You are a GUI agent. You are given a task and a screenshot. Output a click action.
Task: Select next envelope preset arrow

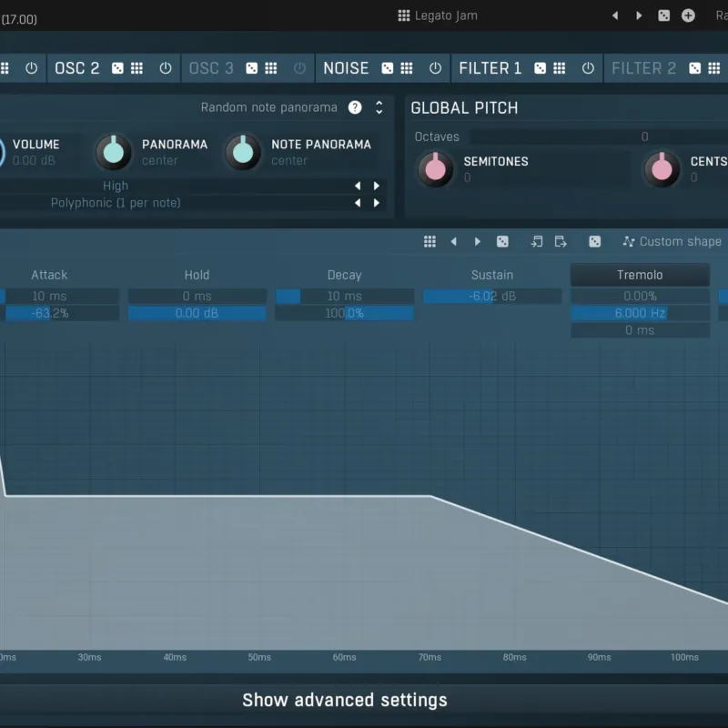477,241
